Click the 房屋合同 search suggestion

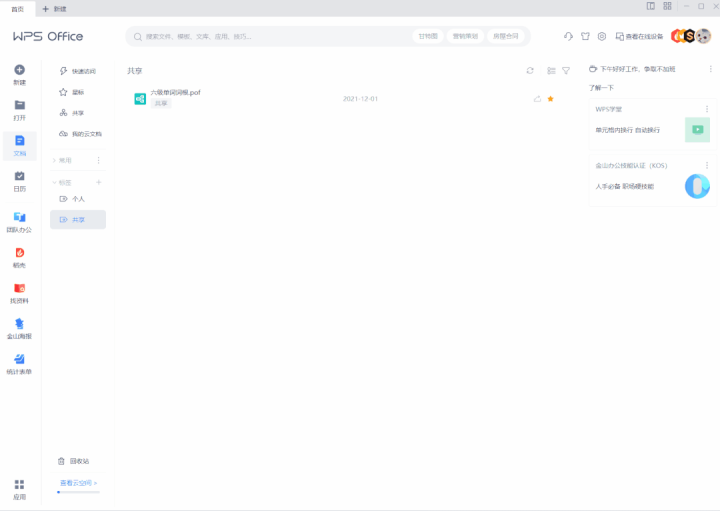506,36
